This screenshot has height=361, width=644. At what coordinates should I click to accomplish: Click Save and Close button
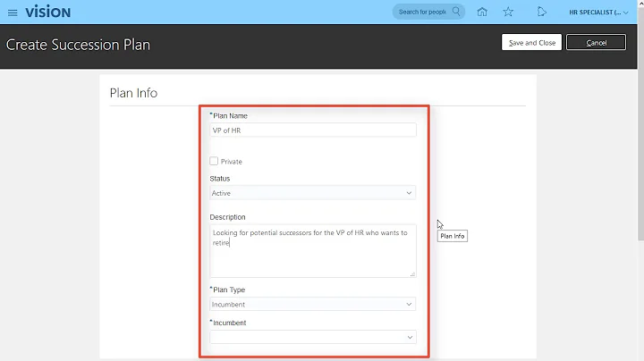coord(531,42)
